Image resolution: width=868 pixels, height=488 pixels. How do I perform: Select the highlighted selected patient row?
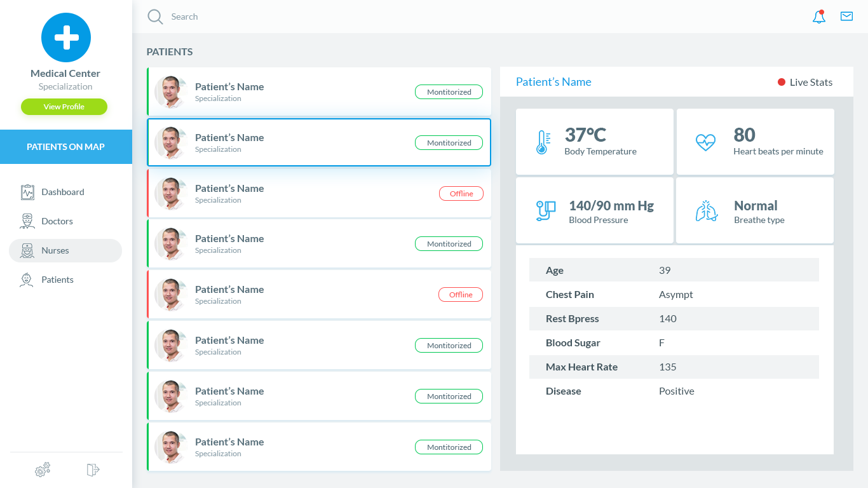click(319, 142)
